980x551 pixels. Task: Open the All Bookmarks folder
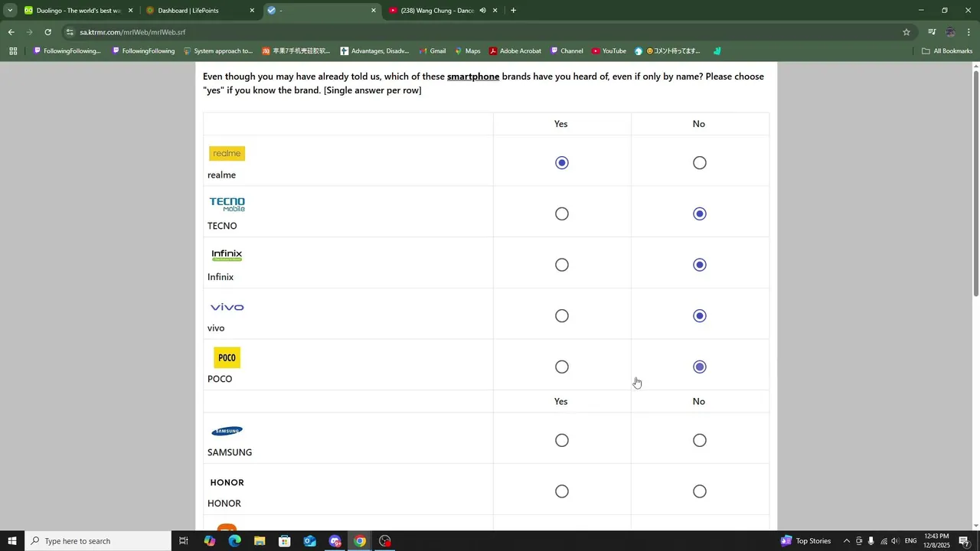tap(947, 51)
